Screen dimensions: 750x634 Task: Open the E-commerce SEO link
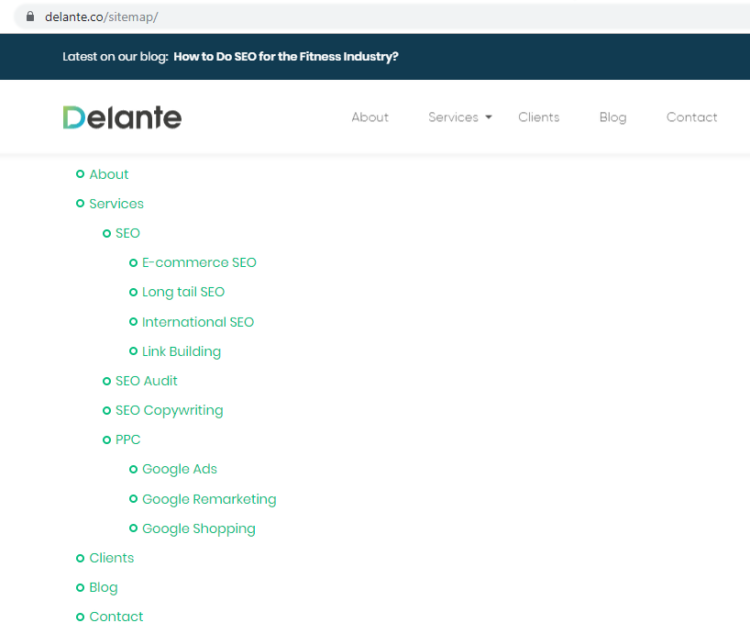tap(199, 263)
